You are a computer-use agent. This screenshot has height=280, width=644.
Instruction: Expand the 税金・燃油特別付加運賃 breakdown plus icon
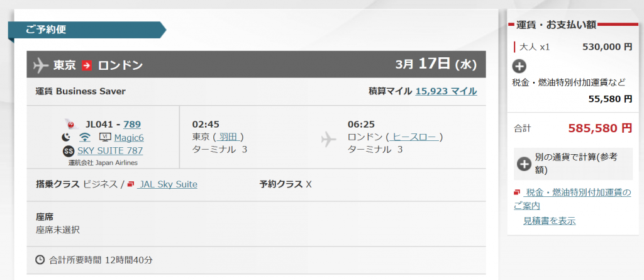point(519,65)
